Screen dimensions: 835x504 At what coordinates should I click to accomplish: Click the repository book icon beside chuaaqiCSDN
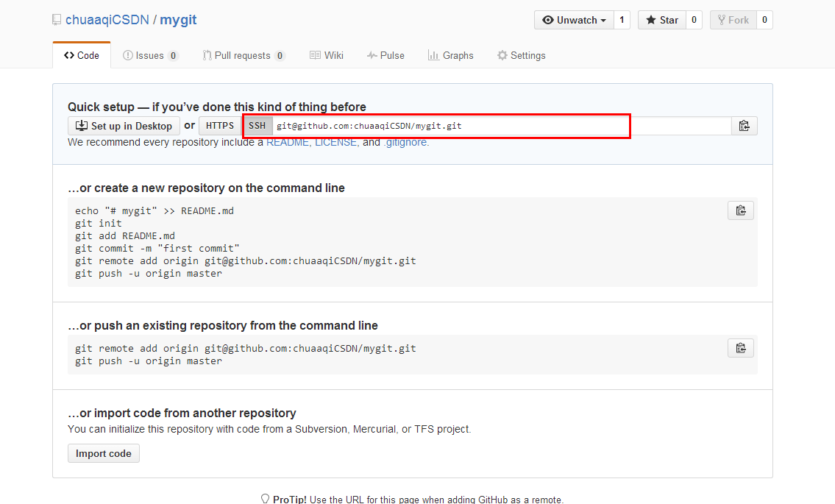click(57, 21)
